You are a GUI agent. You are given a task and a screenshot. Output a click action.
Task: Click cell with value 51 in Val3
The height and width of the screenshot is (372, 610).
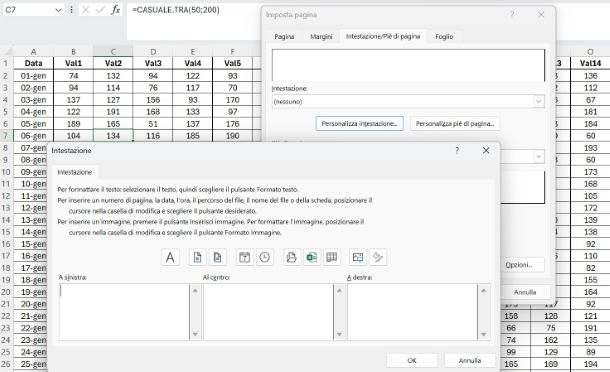coord(153,124)
